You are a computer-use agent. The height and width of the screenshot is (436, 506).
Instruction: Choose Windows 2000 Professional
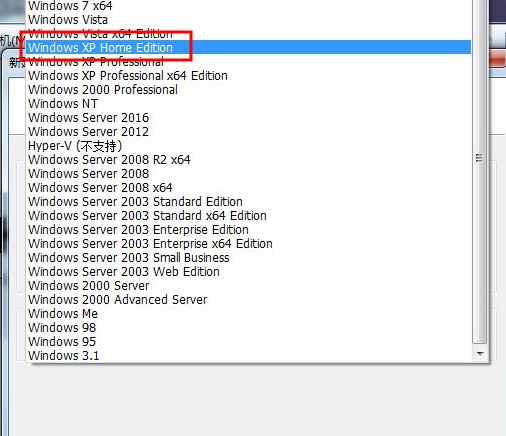pos(249,90)
